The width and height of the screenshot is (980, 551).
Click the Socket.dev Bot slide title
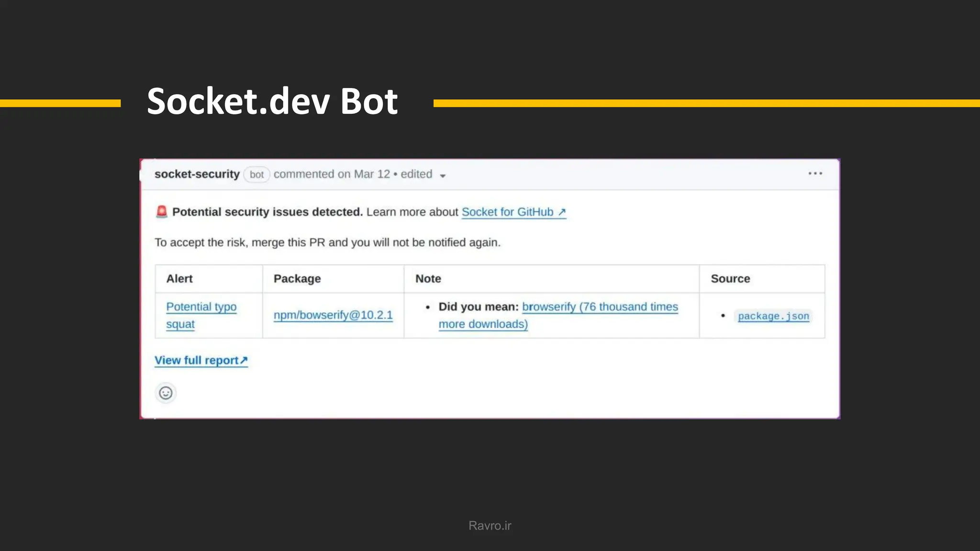(x=272, y=101)
